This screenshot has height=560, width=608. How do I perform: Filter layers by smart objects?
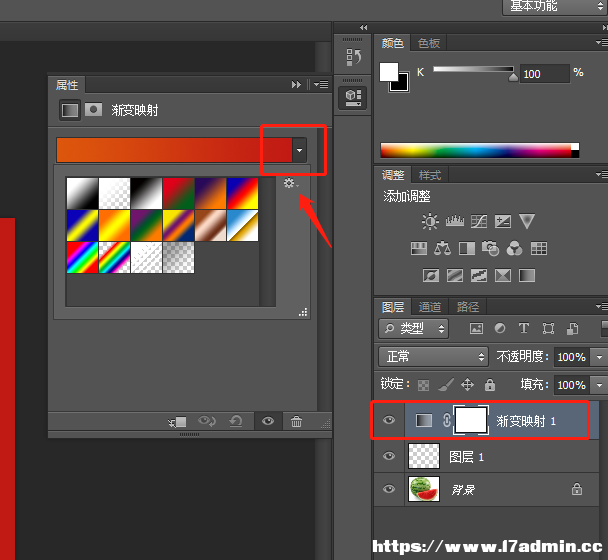click(573, 328)
